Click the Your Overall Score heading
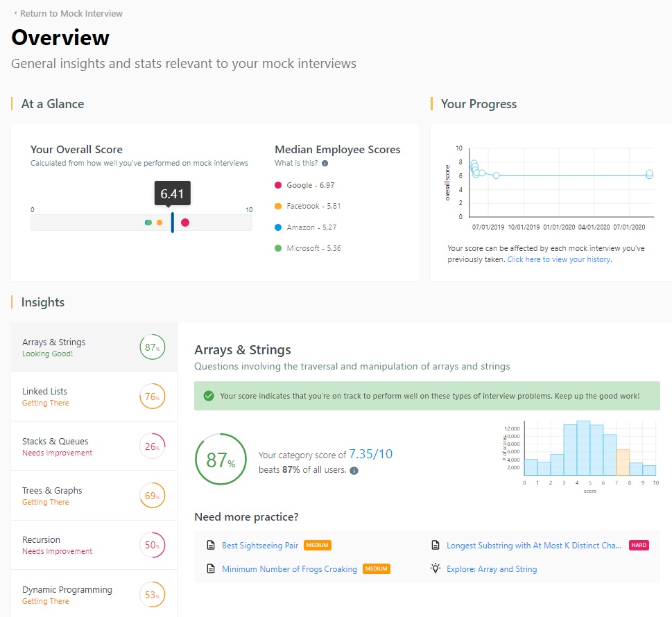 point(76,149)
